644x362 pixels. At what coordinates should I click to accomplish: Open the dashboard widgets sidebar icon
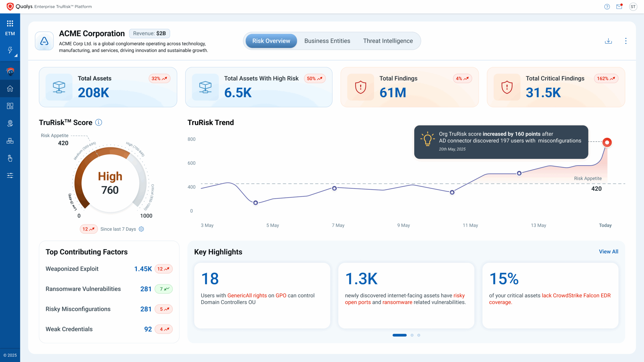click(x=10, y=106)
